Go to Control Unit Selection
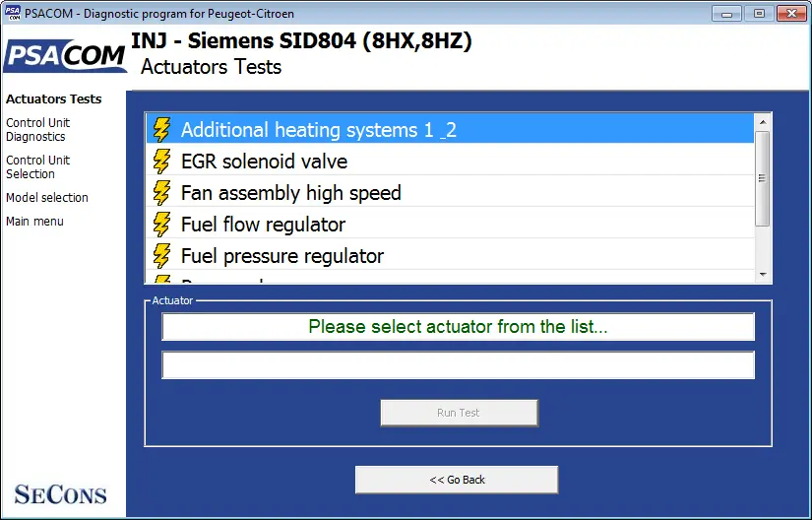The image size is (812, 520). (x=37, y=166)
